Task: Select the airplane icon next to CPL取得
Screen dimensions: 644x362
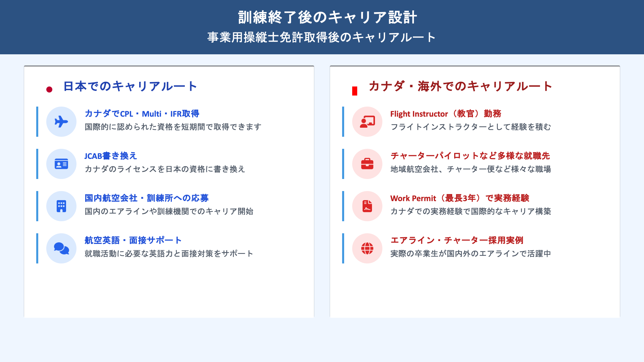Action: [61, 121]
